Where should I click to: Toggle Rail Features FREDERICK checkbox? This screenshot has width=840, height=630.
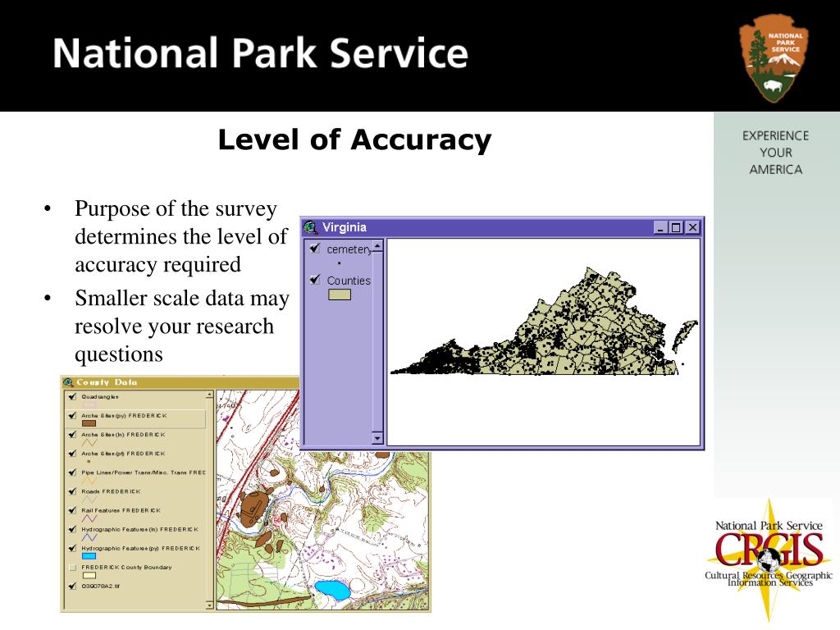(x=72, y=510)
